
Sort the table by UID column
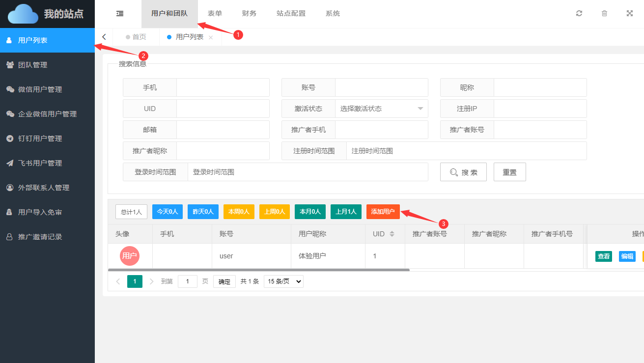[392, 234]
